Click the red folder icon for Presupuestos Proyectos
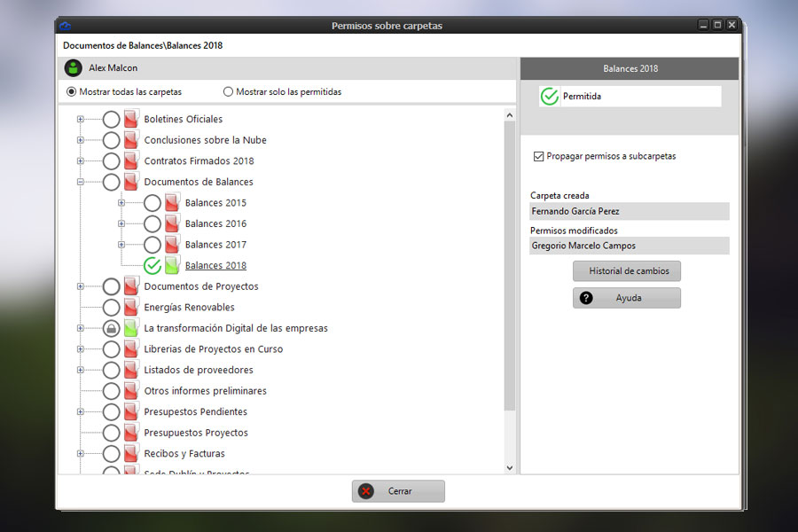798x532 pixels. pos(131,432)
